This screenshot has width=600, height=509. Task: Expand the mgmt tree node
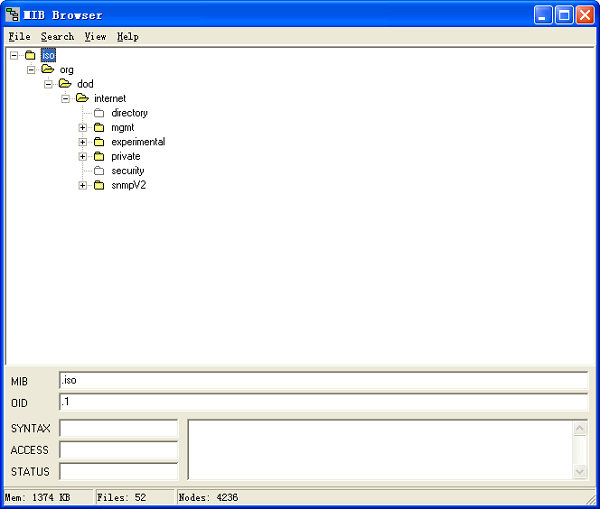point(83,127)
